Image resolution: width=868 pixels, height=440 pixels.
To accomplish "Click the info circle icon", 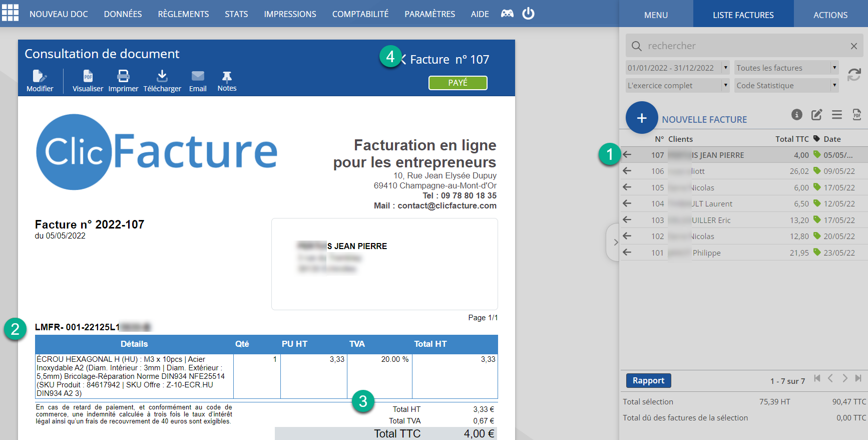I will click(797, 114).
